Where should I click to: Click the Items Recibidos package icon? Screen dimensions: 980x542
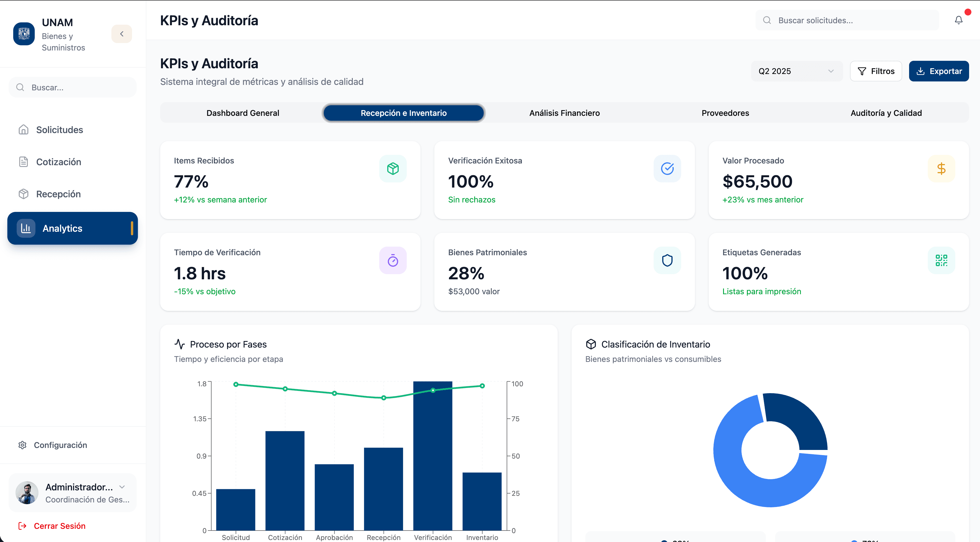tap(393, 168)
